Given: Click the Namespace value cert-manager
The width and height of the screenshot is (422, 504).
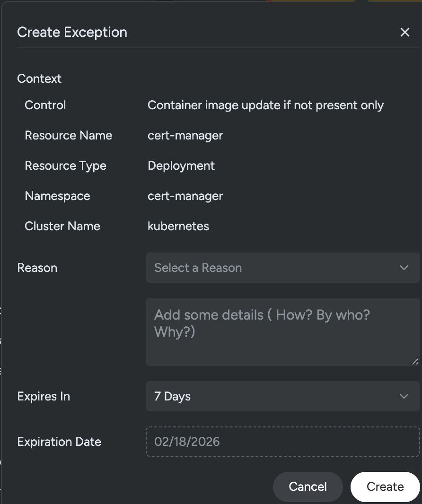Looking at the screenshot, I should pos(185,196).
